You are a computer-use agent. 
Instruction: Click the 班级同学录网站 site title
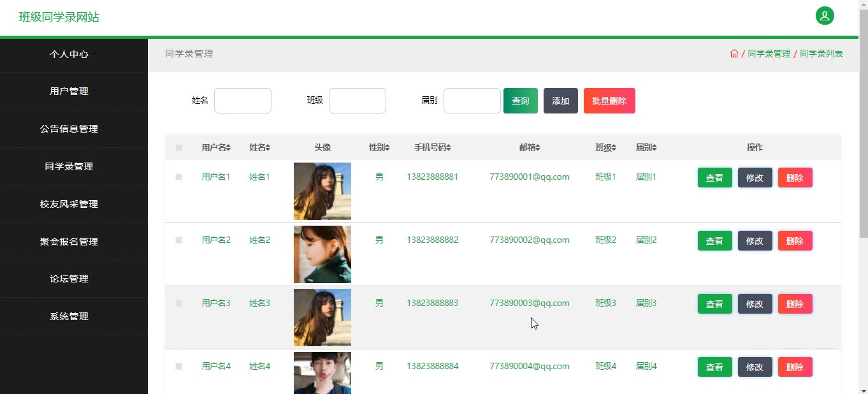(59, 17)
